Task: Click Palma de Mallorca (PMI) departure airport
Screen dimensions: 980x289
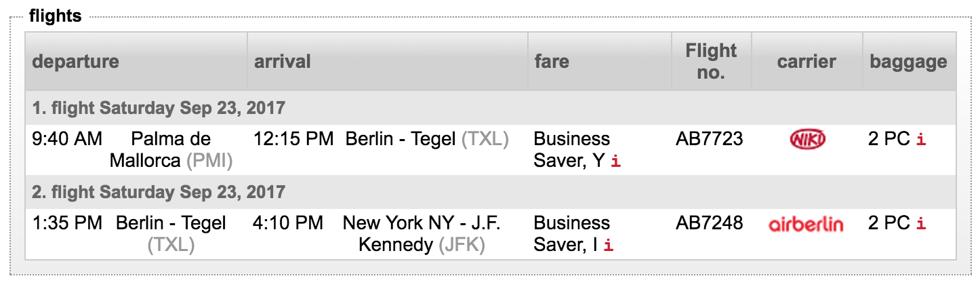Action: click(171, 150)
